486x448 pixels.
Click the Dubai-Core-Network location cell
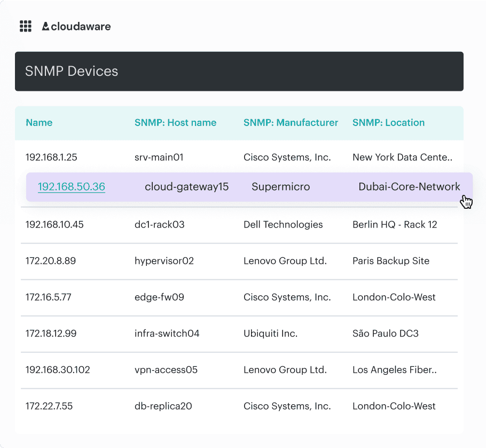tap(409, 186)
